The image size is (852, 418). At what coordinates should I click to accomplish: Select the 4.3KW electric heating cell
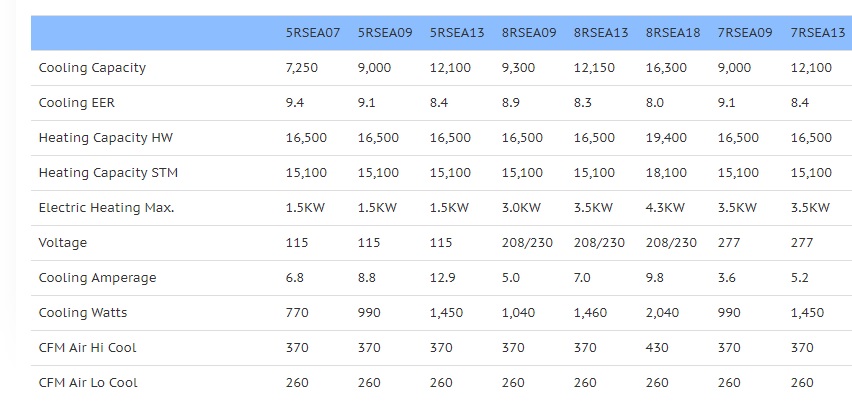(665, 208)
